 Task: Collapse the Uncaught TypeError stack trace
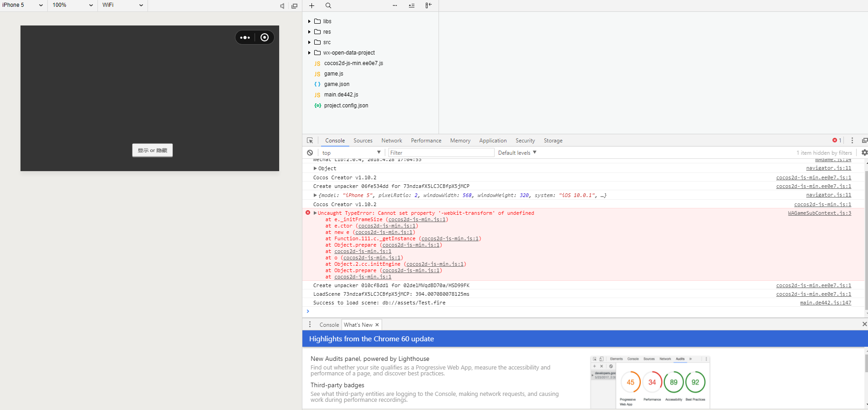pyautogui.click(x=315, y=213)
